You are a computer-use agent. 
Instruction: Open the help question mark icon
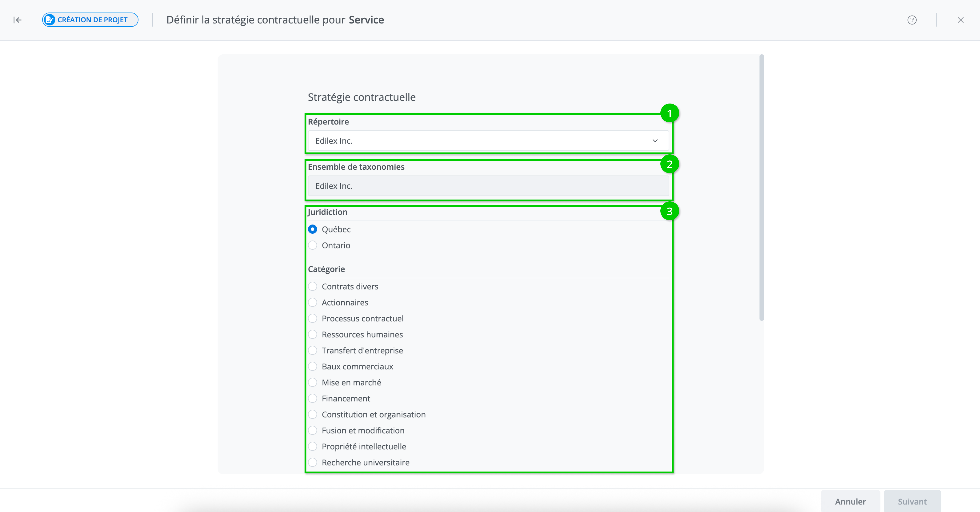912,20
